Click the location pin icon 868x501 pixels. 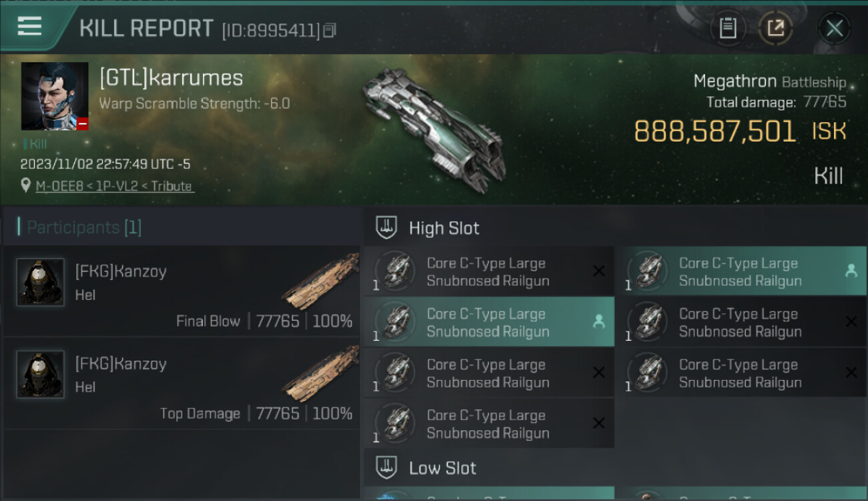click(x=26, y=186)
